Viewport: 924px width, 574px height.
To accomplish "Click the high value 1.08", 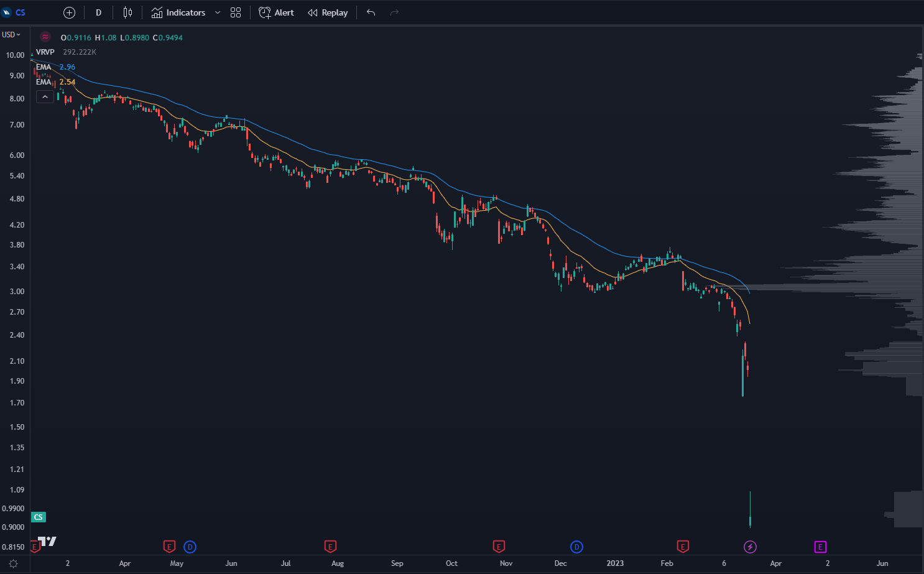I will point(109,38).
